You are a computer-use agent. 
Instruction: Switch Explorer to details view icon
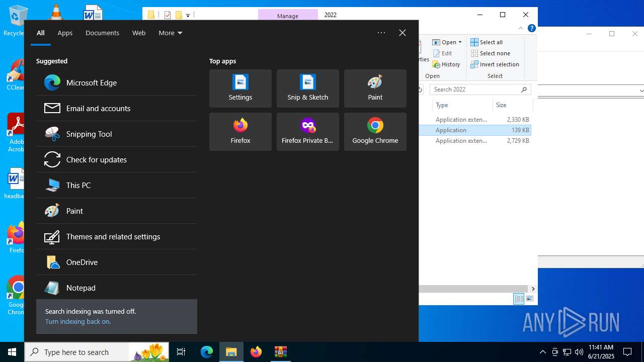coord(519,299)
